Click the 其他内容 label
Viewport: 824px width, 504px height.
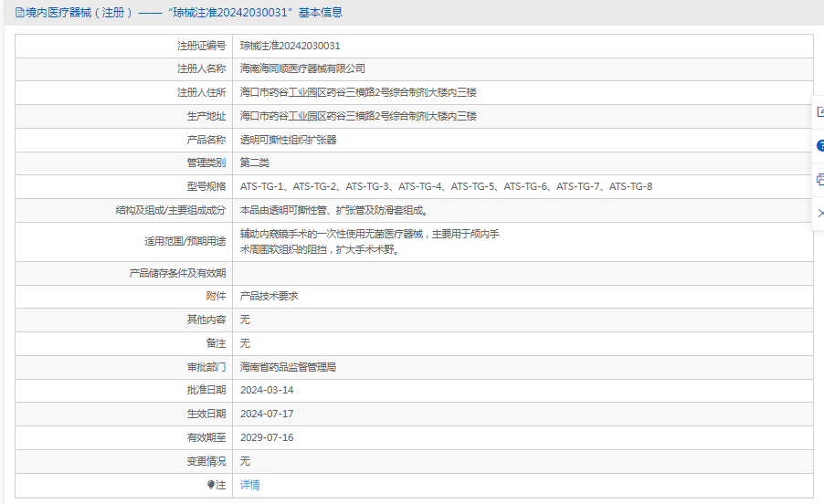pos(206,320)
